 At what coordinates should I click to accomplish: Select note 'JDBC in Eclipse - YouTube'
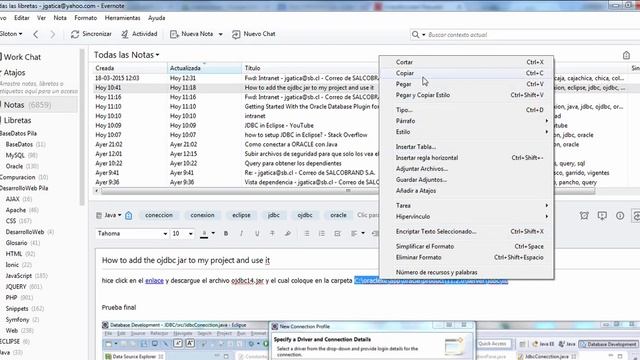(279, 126)
